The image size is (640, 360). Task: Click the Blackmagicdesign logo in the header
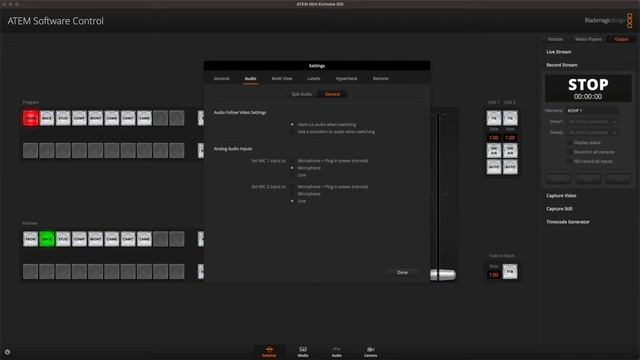608,20
